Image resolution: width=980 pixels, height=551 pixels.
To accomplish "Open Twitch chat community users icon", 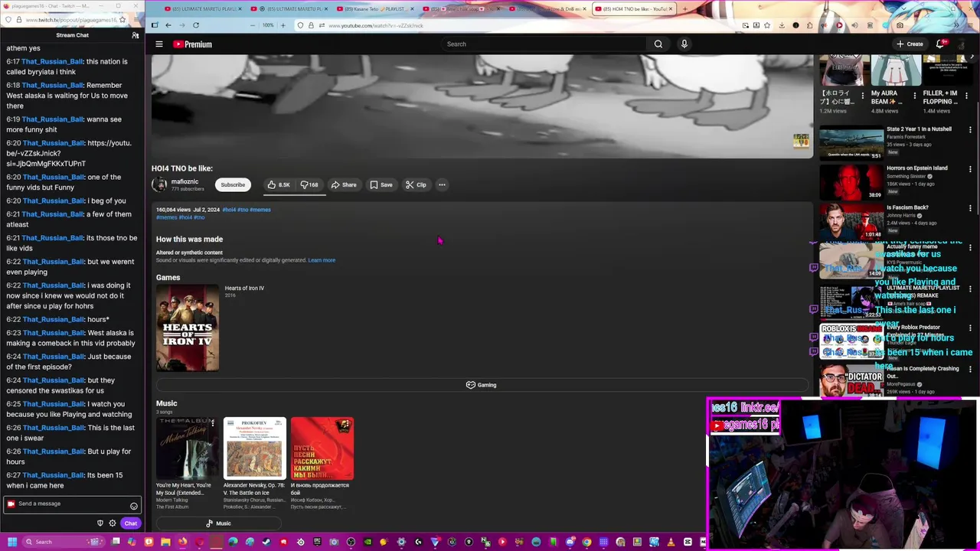I will point(136,35).
